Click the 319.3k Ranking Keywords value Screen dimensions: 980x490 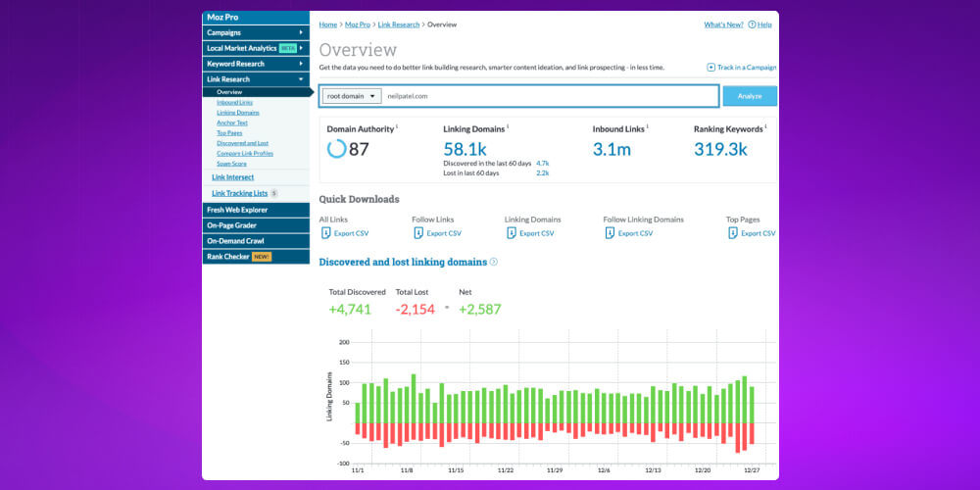coord(720,149)
